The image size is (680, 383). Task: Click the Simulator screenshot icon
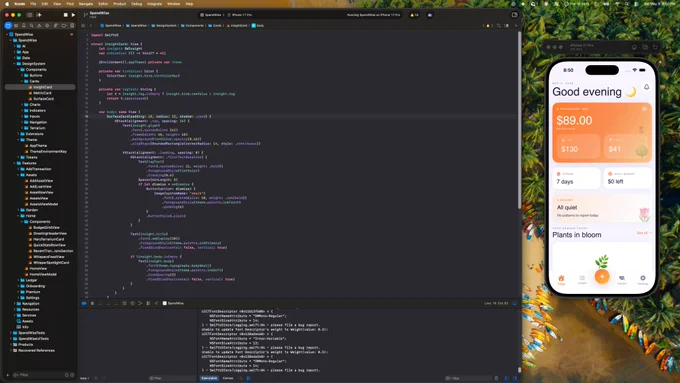644,47
